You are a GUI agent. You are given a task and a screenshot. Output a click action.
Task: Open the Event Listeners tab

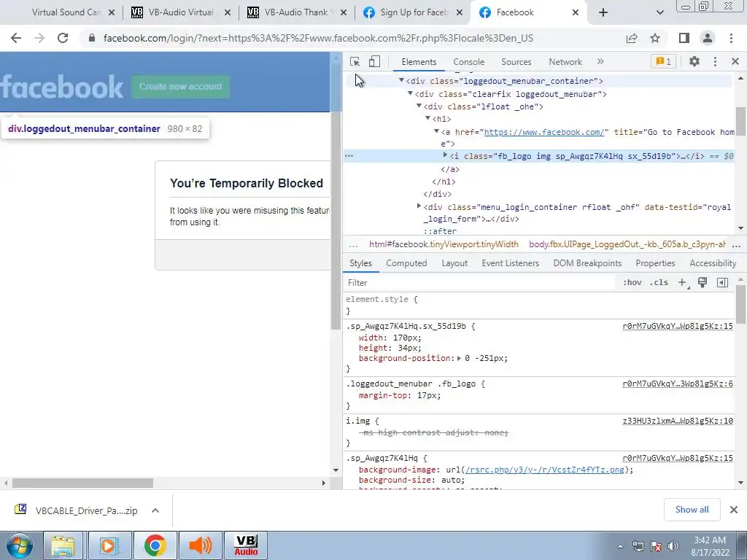click(510, 263)
